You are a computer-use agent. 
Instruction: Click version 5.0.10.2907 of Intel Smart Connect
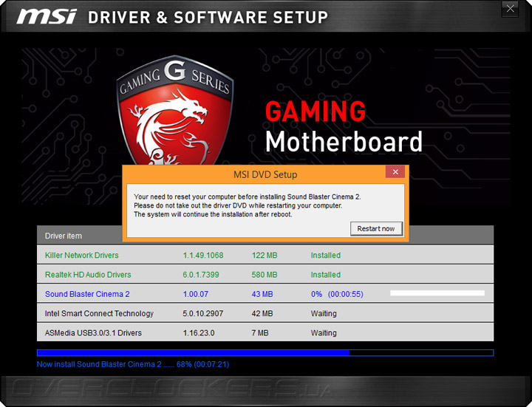click(x=203, y=313)
